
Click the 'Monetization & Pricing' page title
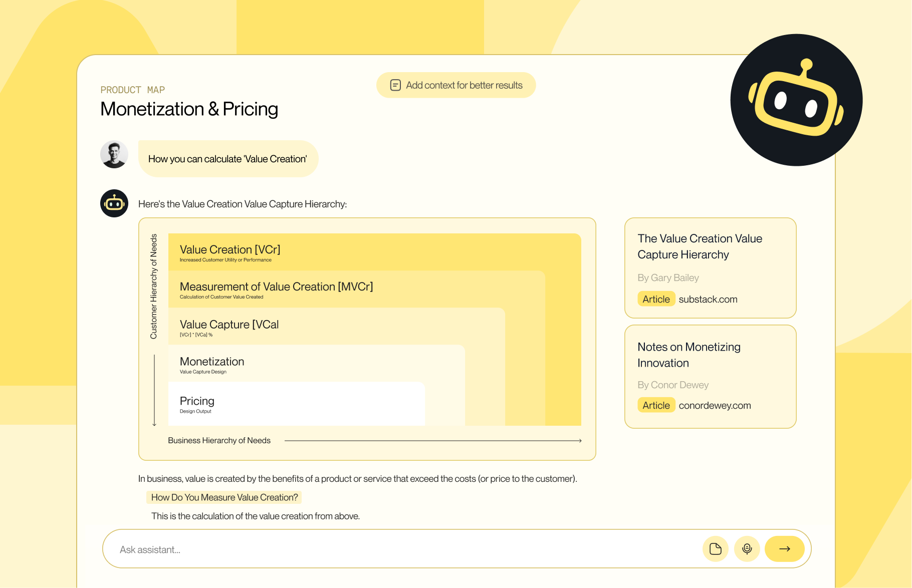click(189, 109)
